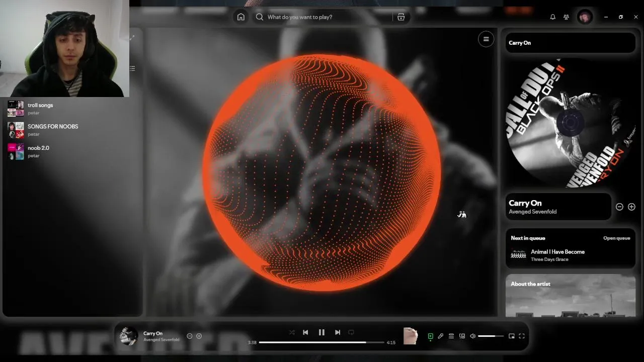Go to Spotify Home via the house icon
644x362 pixels.
tap(241, 17)
